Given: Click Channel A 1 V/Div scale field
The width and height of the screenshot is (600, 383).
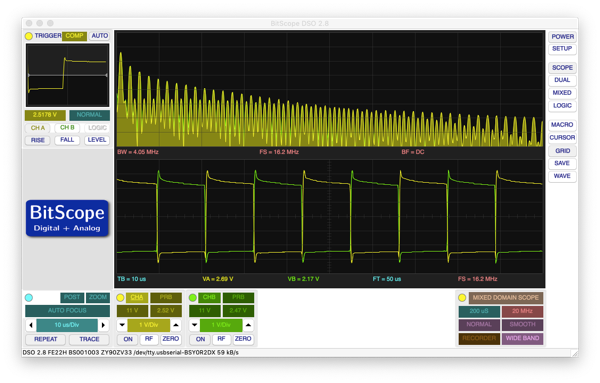Looking at the screenshot, I should pyautogui.click(x=148, y=325).
